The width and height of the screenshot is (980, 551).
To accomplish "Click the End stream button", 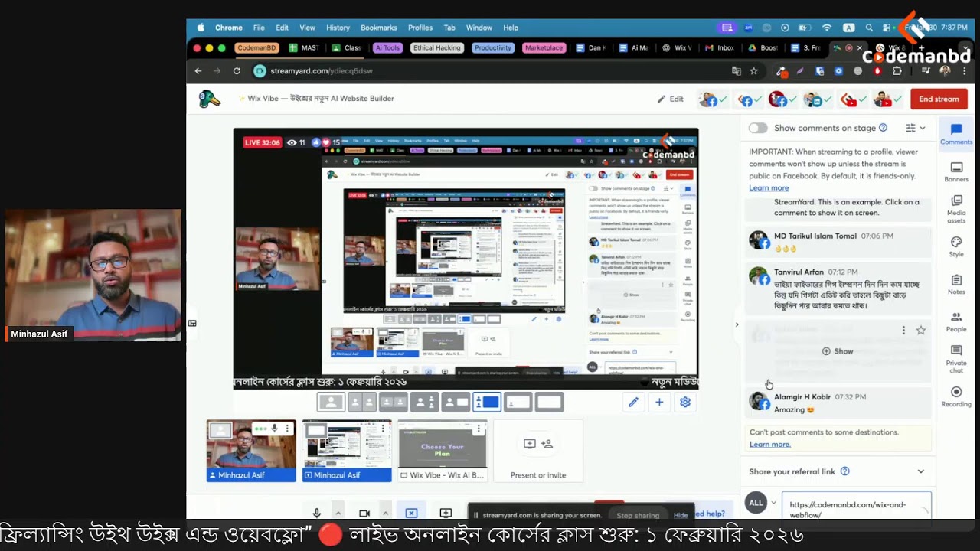I will (x=939, y=99).
